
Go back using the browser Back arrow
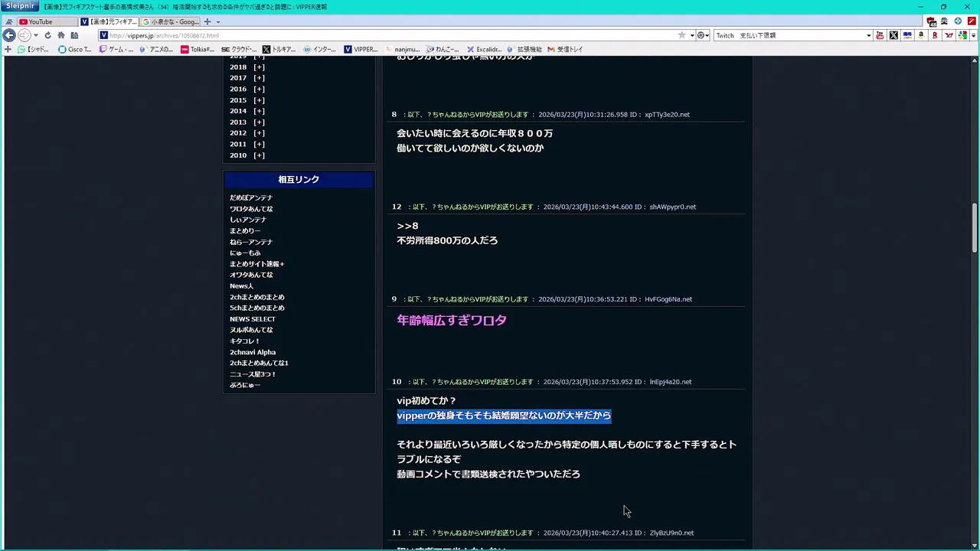click(x=9, y=35)
